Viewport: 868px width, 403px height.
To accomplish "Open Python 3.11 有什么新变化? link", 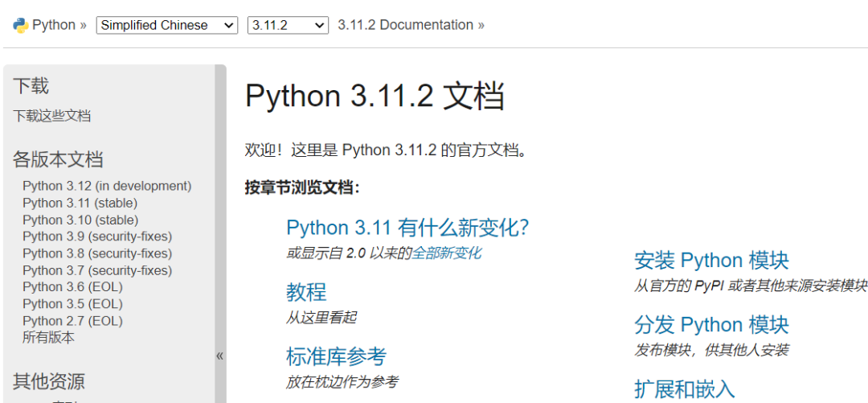I will pos(407,228).
